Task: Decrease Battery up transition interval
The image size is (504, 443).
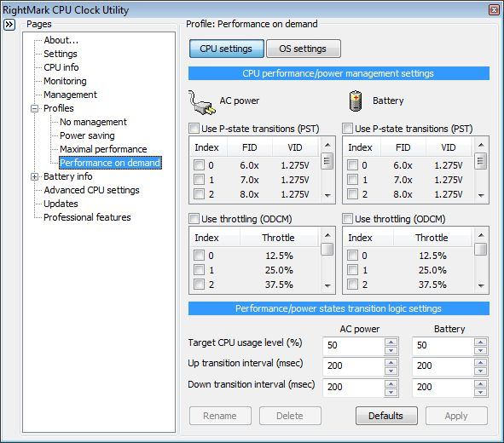Action: (x=480, y=371)
